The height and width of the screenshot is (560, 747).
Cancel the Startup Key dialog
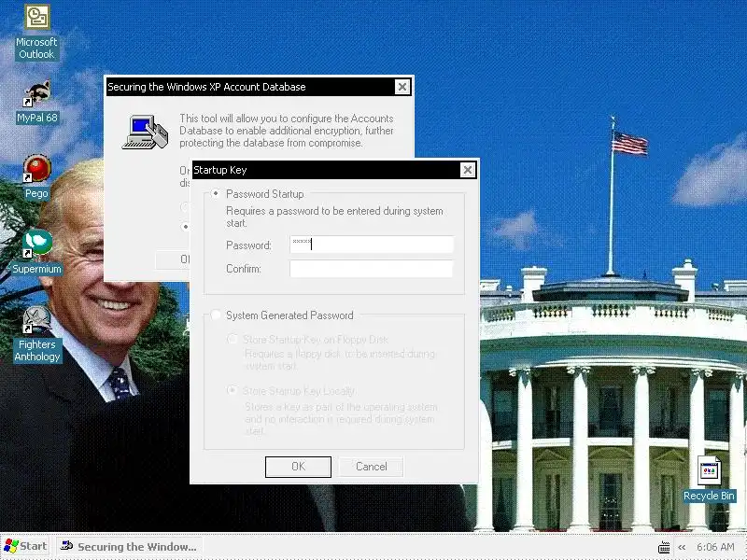coord(371,466)
